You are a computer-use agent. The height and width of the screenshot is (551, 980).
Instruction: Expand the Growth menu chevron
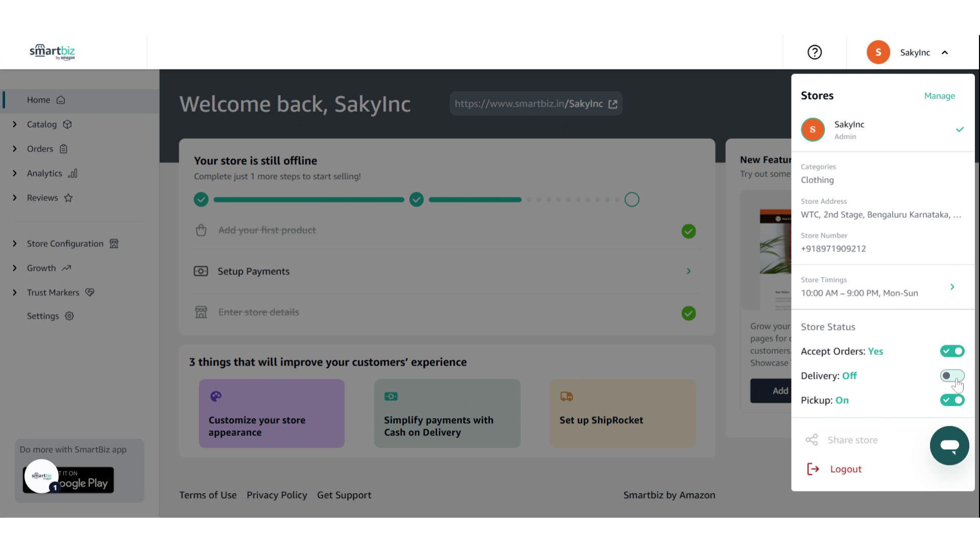pos(15,268)
